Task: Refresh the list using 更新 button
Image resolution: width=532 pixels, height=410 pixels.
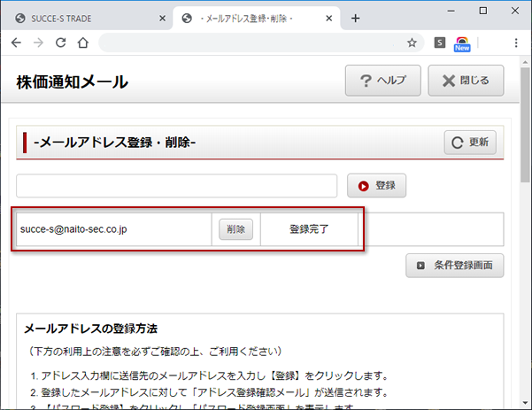Action: coord(470,142)
